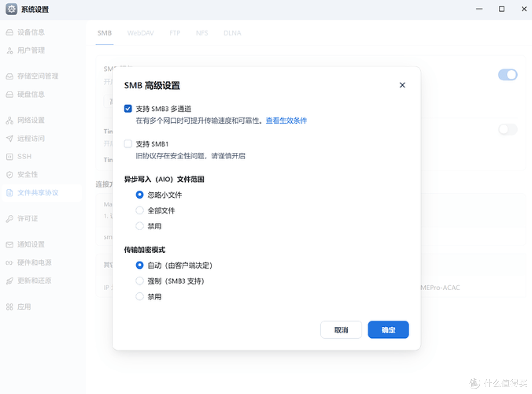The image size is (532, 394).
Task: Open 用户管理 settings
Action: tap(31, 50)
